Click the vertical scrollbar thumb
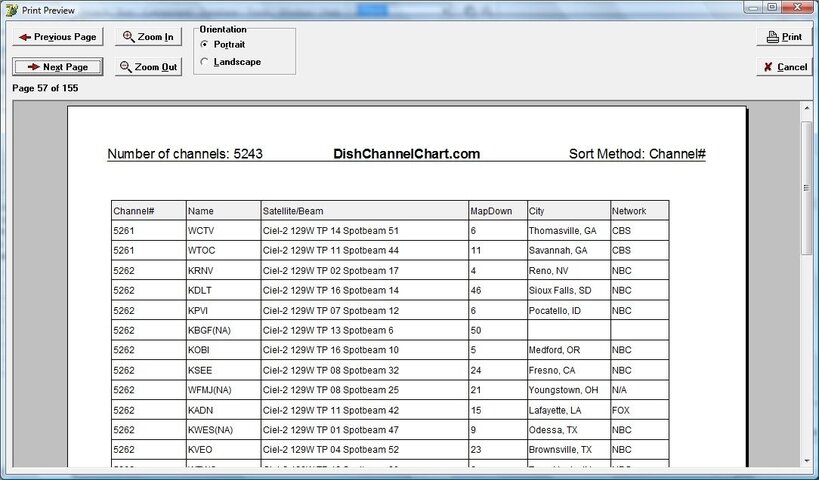 [806, 188]
